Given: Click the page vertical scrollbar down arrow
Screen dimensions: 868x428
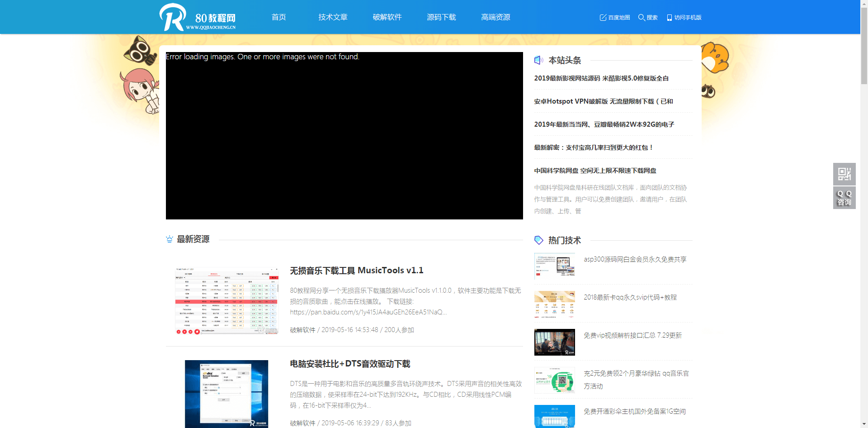Looking at the screenshot, I should click(864, 424).
